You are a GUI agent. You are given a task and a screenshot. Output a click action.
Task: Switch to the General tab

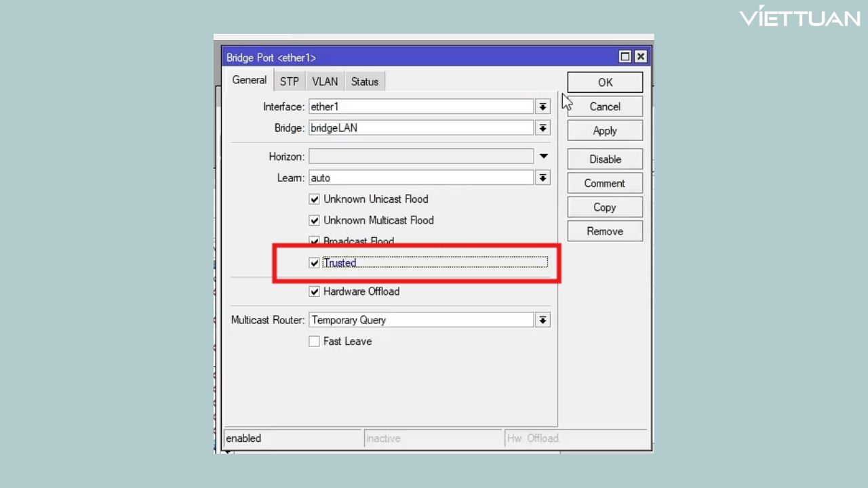249,80
